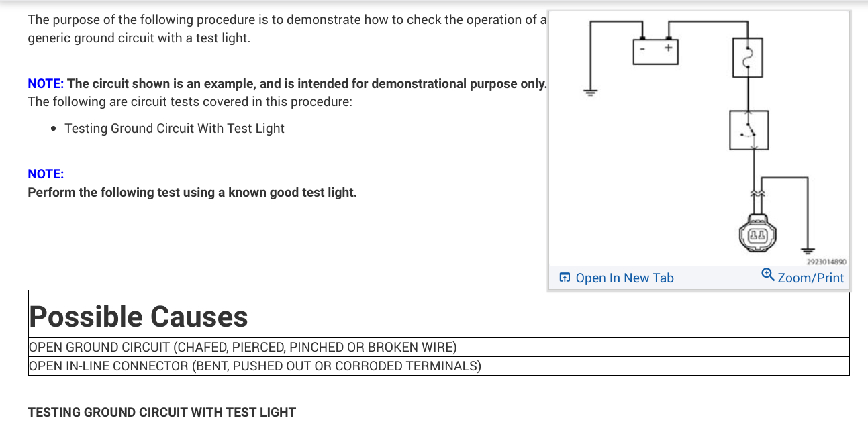
Task: Click the 'Perform the following test' bold sentence
Action: (x=192, y=193)
